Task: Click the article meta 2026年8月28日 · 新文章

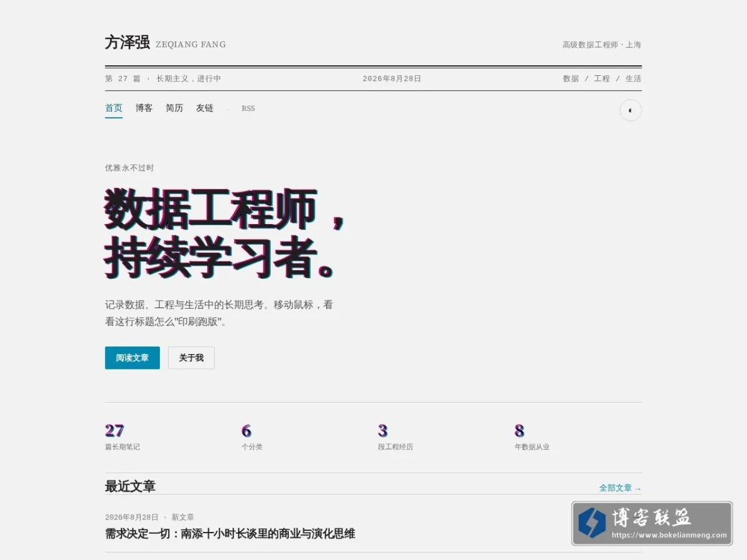Action: (x=149, y=517)
